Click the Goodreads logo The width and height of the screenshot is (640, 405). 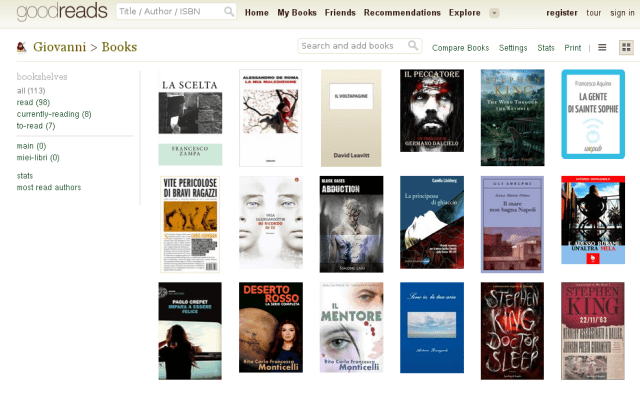pyautogui.click(x=62, y=12)
